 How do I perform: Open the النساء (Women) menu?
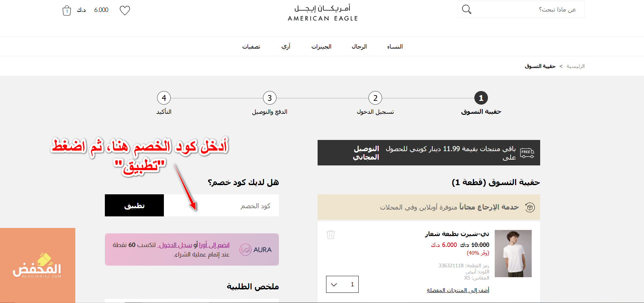coord(395,47)
